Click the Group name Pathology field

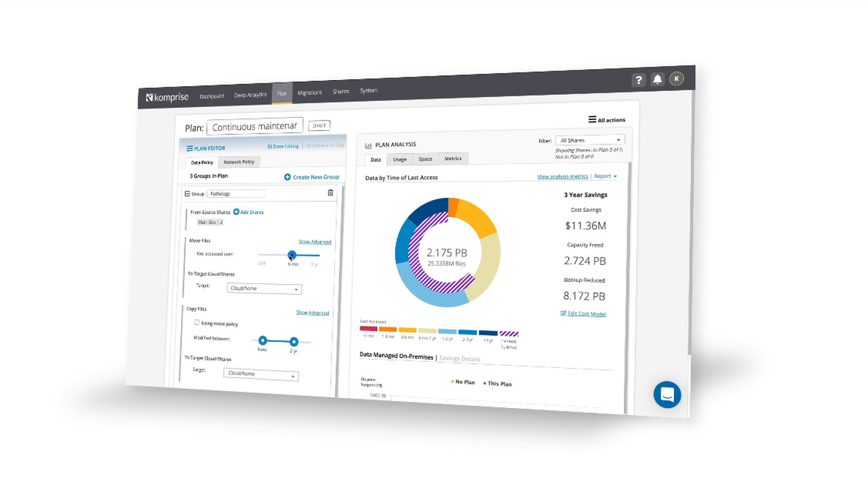(236, 194)
